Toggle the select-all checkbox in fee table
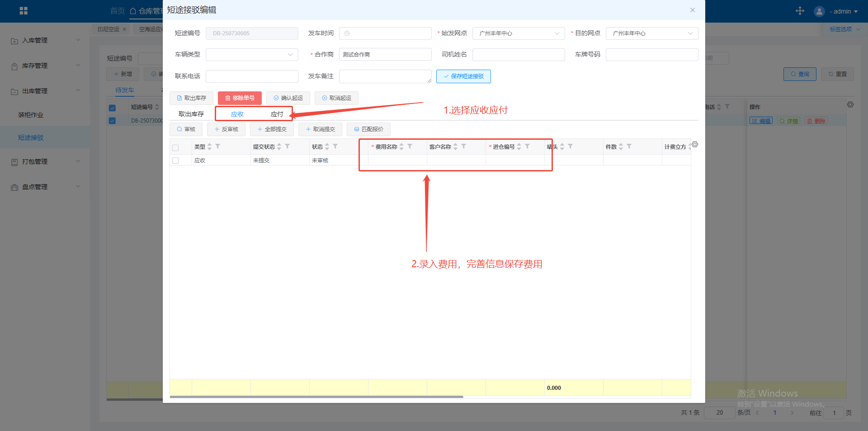 click(176, 147)
